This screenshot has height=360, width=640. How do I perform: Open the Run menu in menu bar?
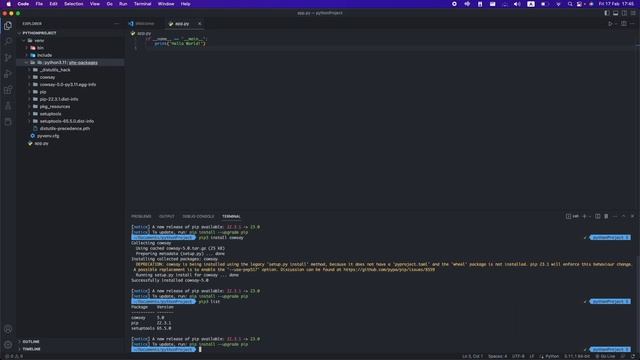pyautogui.click(x=123, y=4)
